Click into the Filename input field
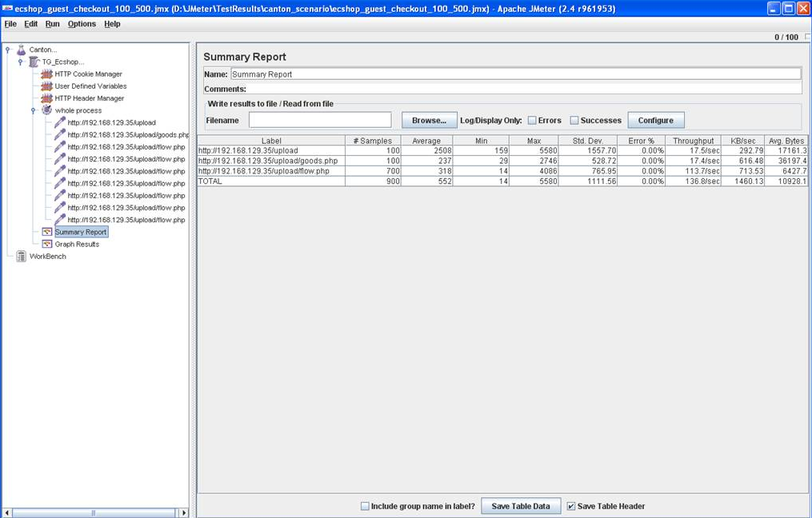The width and height of the screenshot is (812, 518). [x=320, y=120]
